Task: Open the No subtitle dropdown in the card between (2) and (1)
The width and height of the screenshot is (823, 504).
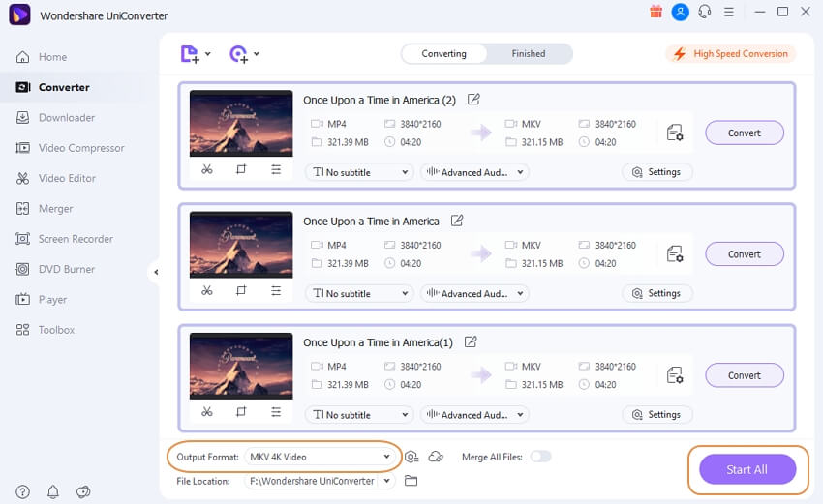Action: pos(359,293)
